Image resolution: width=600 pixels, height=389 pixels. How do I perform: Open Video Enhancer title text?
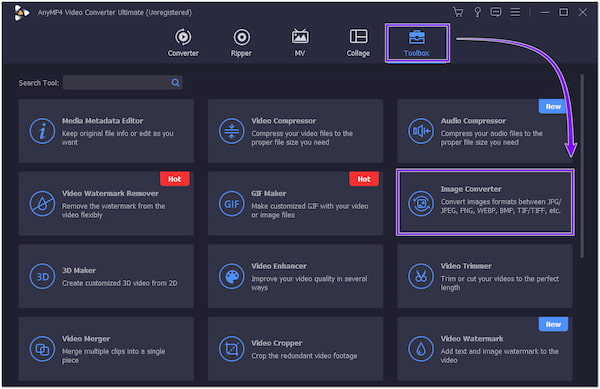coord(279,266)
